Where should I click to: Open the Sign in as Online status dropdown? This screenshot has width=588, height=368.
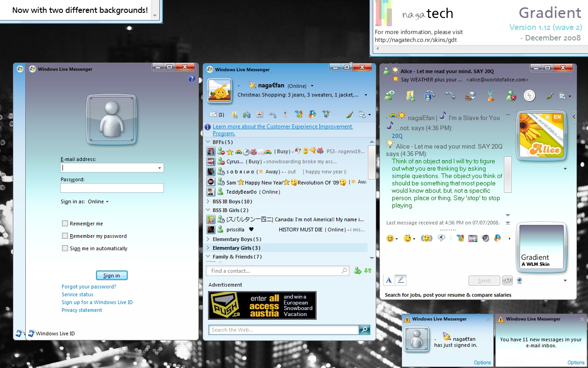click(98, 201)
